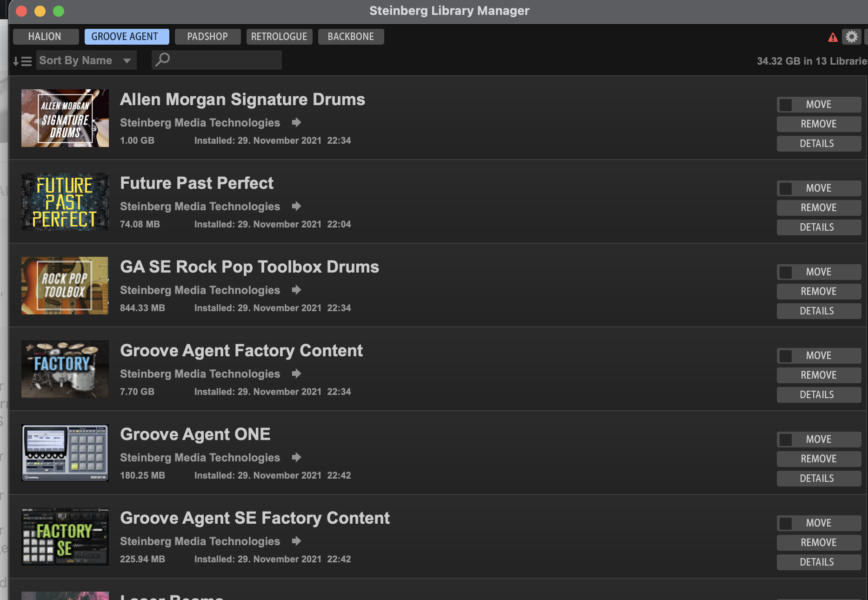Click 'Steinberg Media Technologies' under Groove Agent ONE
The width and height of the screenshot is (868, 600).
click(200, 458)
